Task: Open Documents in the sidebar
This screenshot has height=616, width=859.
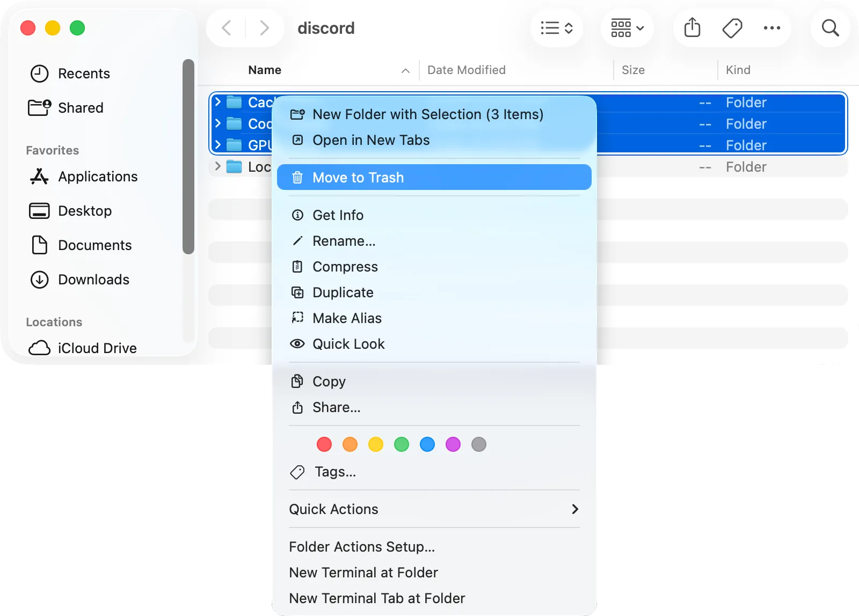Action: (81, 245)
